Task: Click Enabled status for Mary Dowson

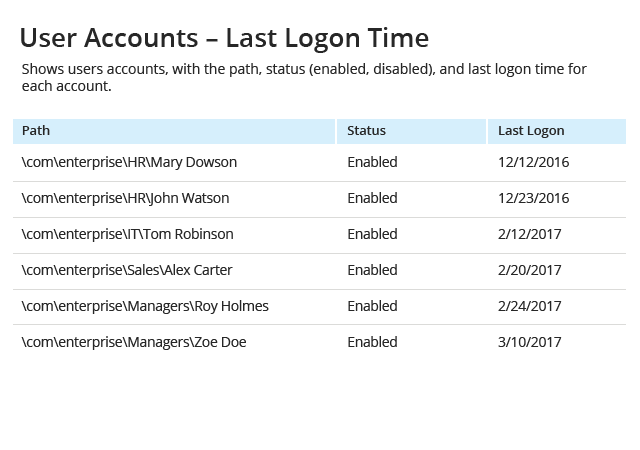Action: coord(372,162)
